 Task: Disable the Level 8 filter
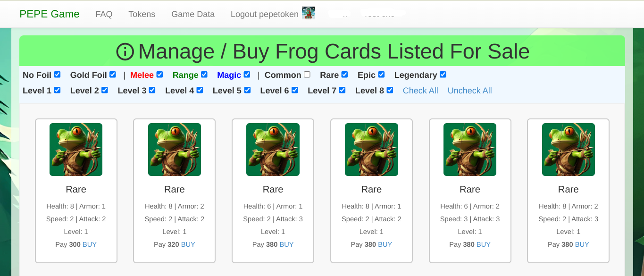390,90
